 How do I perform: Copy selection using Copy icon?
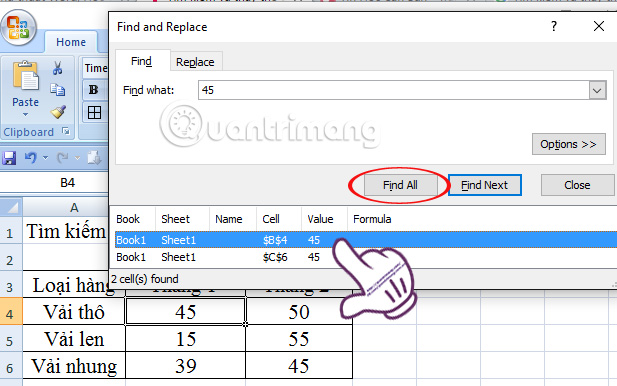[x=58, y=90]
